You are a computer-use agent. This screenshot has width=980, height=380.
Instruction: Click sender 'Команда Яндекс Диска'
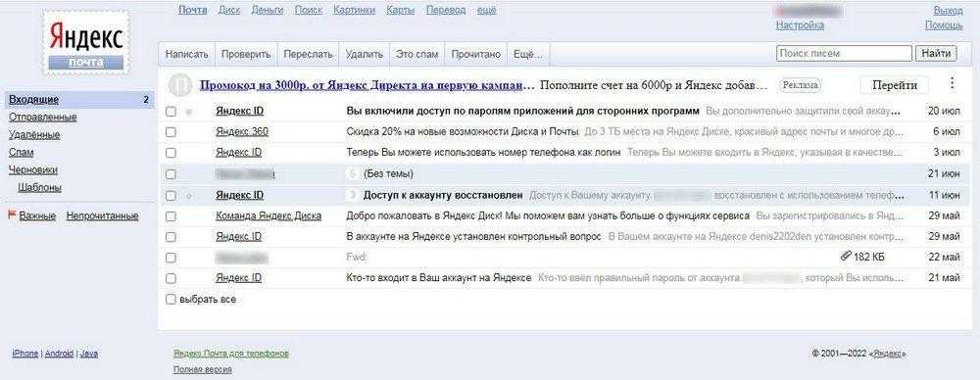coord(269,215)
